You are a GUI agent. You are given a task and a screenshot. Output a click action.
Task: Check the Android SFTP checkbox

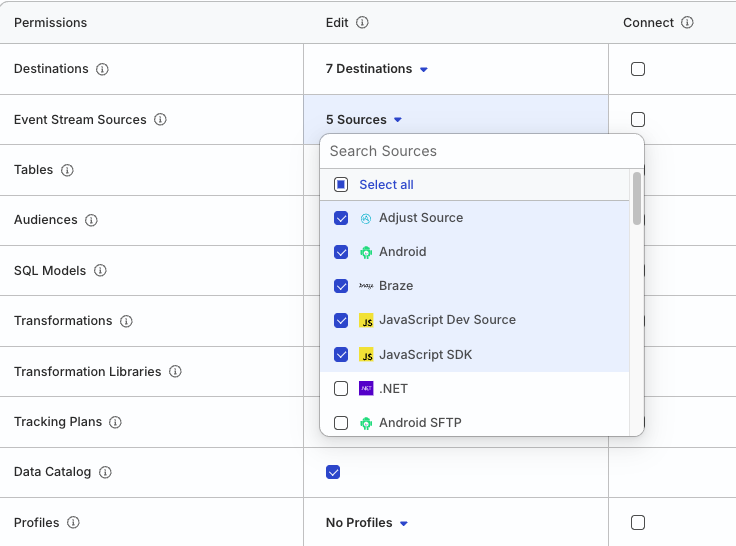point(341,423)
